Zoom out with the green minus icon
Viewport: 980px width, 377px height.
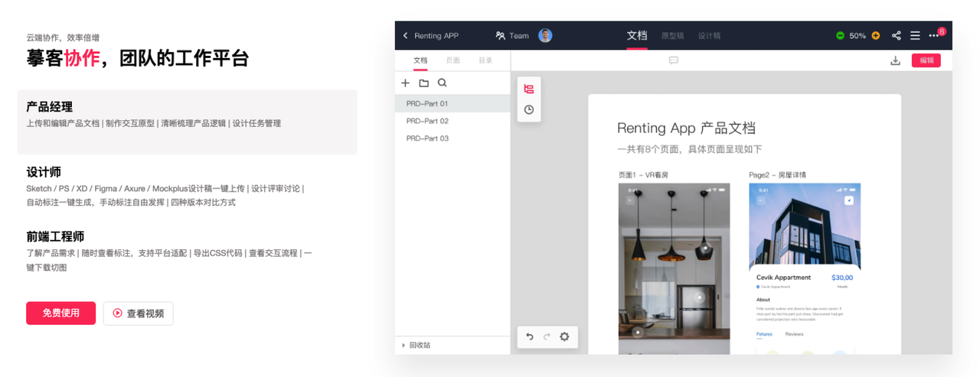tap(840, 36)
